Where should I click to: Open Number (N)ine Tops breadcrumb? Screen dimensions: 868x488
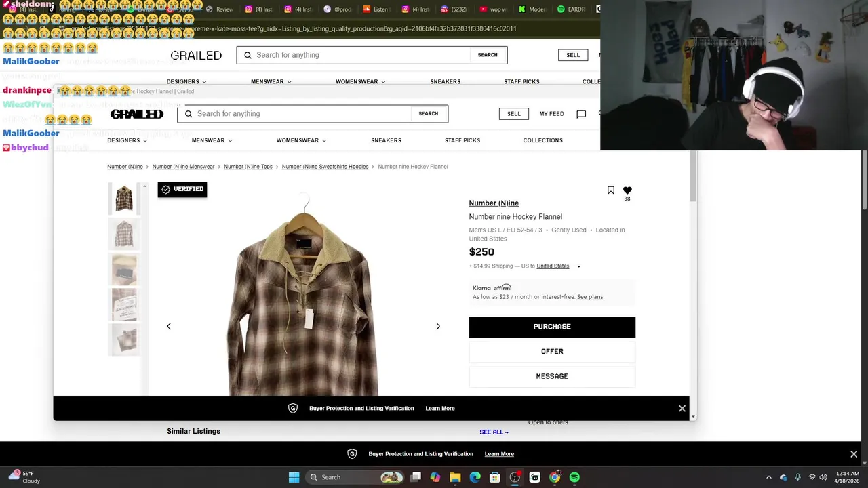click(248, 167)
